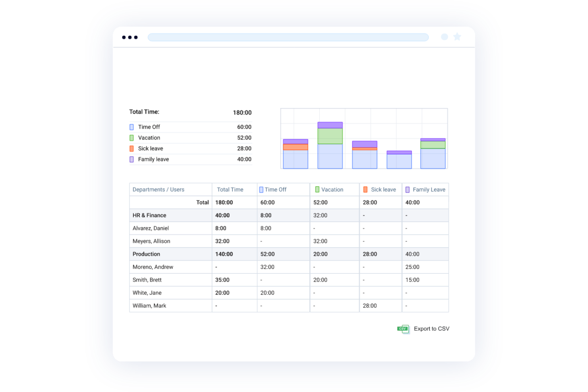
Task: Click the tallest second bar in chart
Action: coord(330,145)
